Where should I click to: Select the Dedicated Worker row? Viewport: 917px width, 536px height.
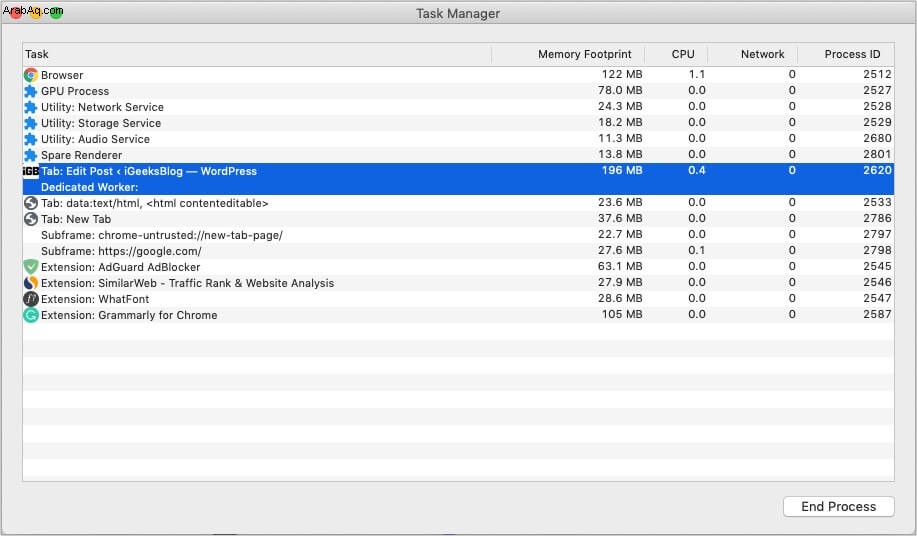coord(458,187)
